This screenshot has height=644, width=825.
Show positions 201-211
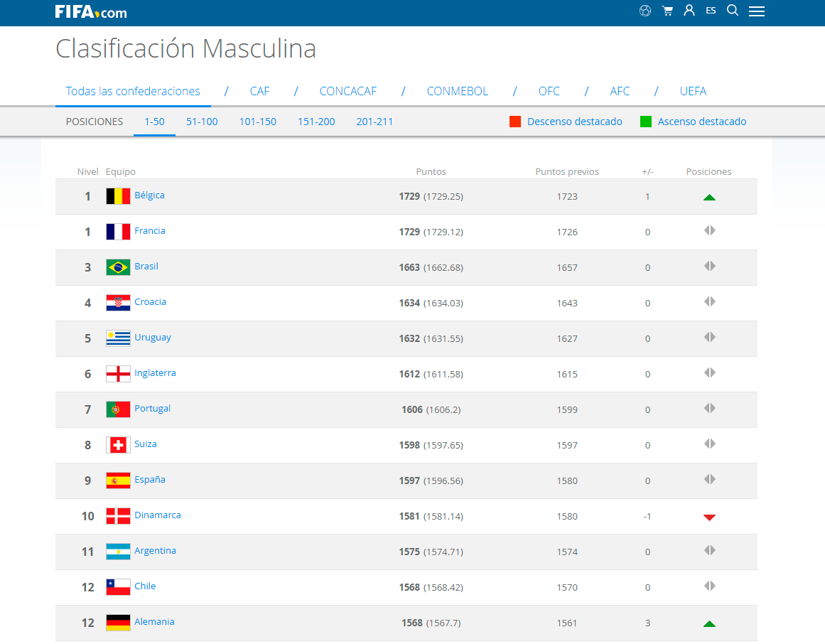(374, 122)
